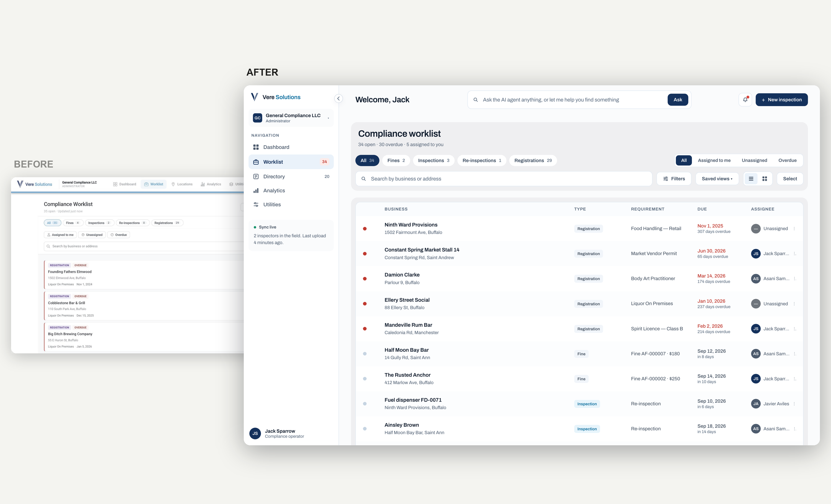Screen dimensions: 831x504
Task: Click the GC organization avatar badge
Action: pyautogui.click(x=257, y=118)
